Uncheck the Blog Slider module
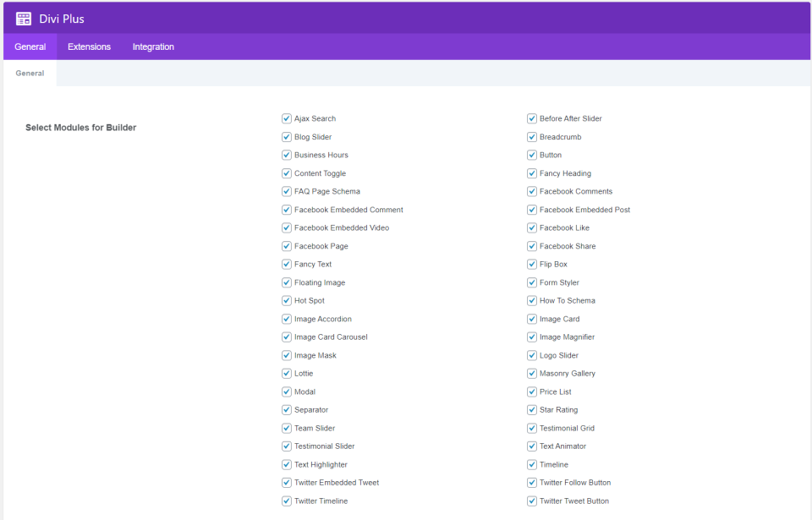Image resolution: width=812 pixels, height=520 pixels. point(287,136)
